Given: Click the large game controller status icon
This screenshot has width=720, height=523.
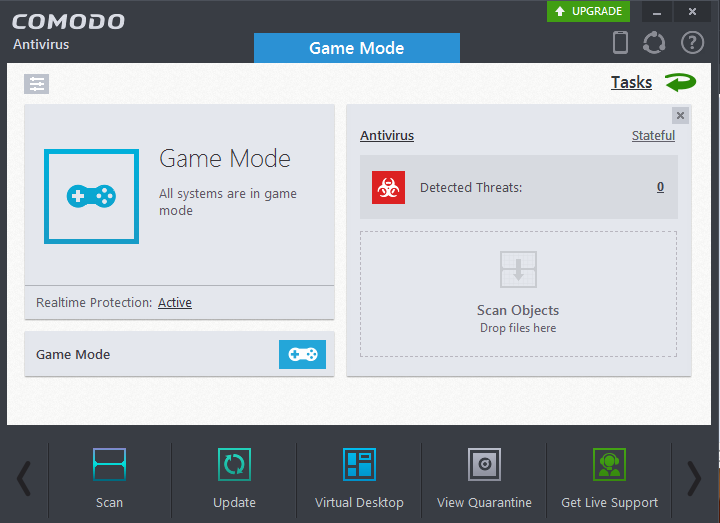Looking at the screenshot, I should click(x=91, y=196).
